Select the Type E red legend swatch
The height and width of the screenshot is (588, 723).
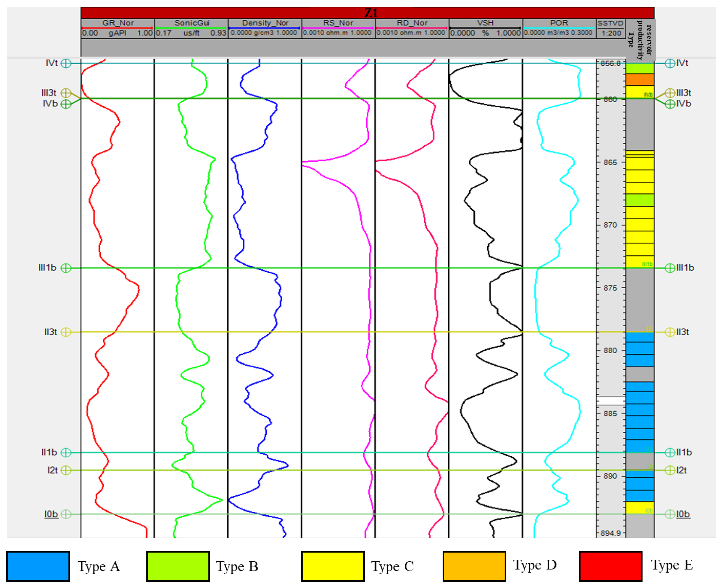click(611, 566)
